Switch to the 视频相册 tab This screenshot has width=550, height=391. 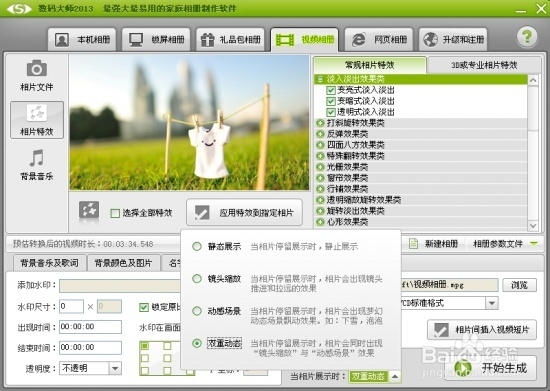(304, 40)
